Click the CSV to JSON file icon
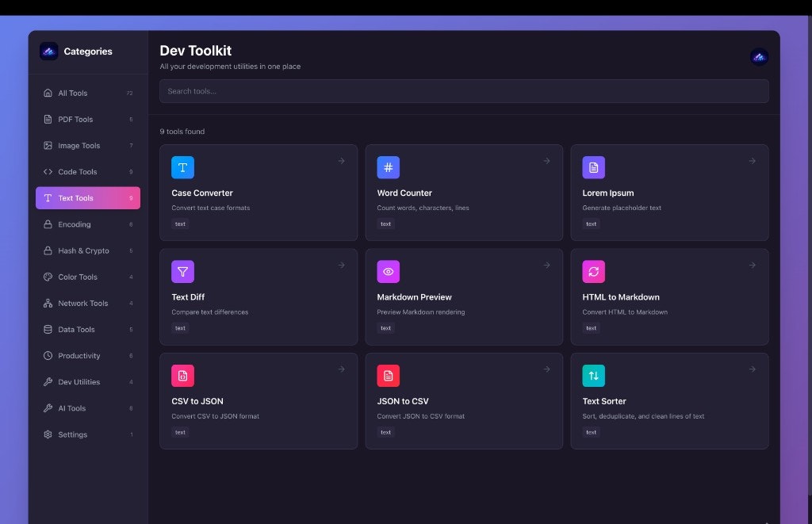This screenshot has width=812, height=524. coord(182,375)
